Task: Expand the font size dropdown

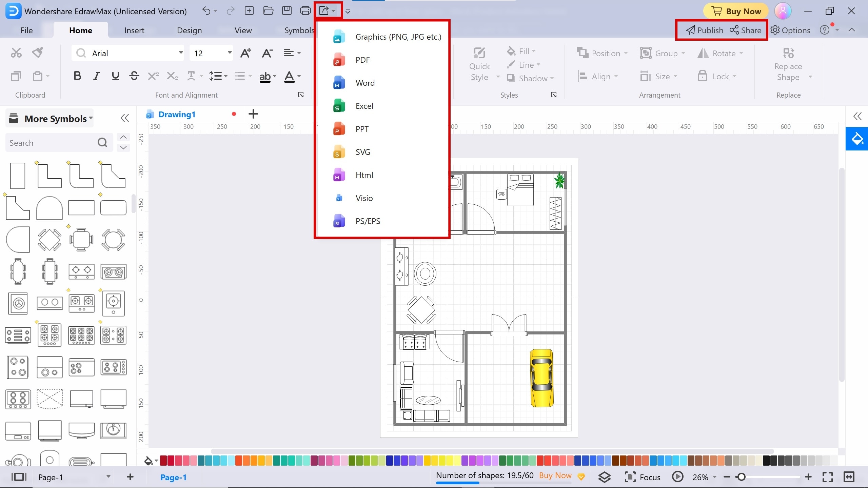Action: 229,53
